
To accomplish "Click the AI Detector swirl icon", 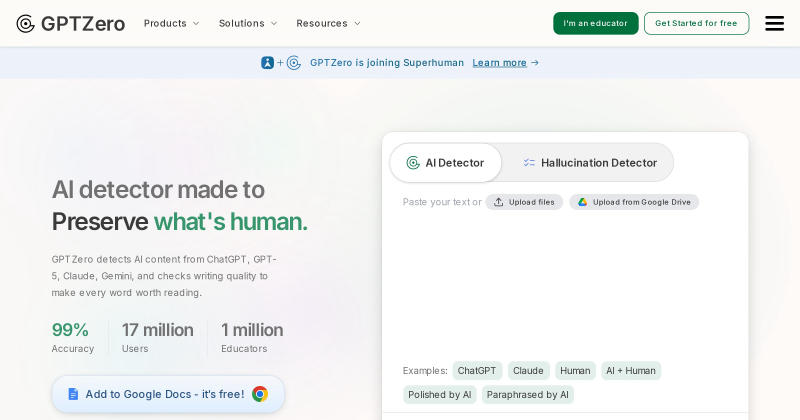I will [x=413, y=163].
